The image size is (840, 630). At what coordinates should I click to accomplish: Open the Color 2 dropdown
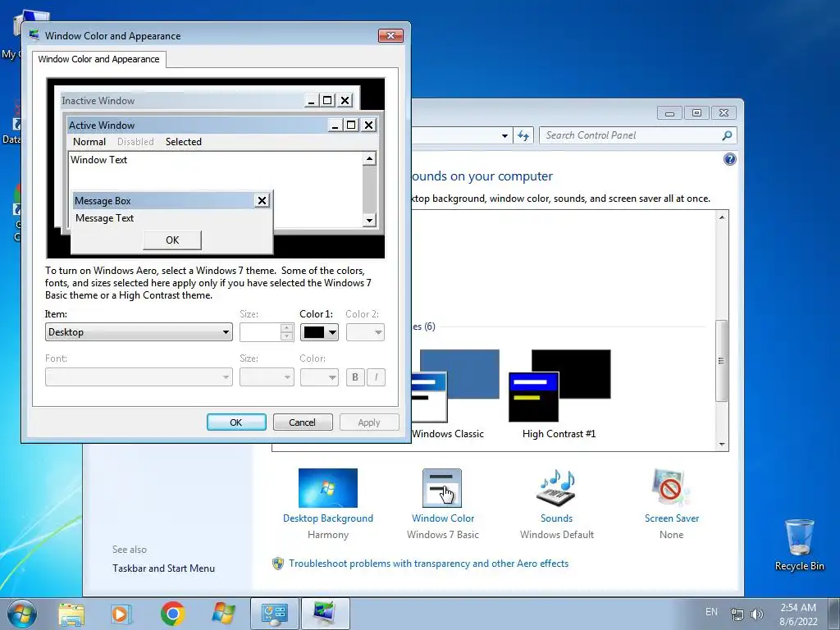click(365, 333)
